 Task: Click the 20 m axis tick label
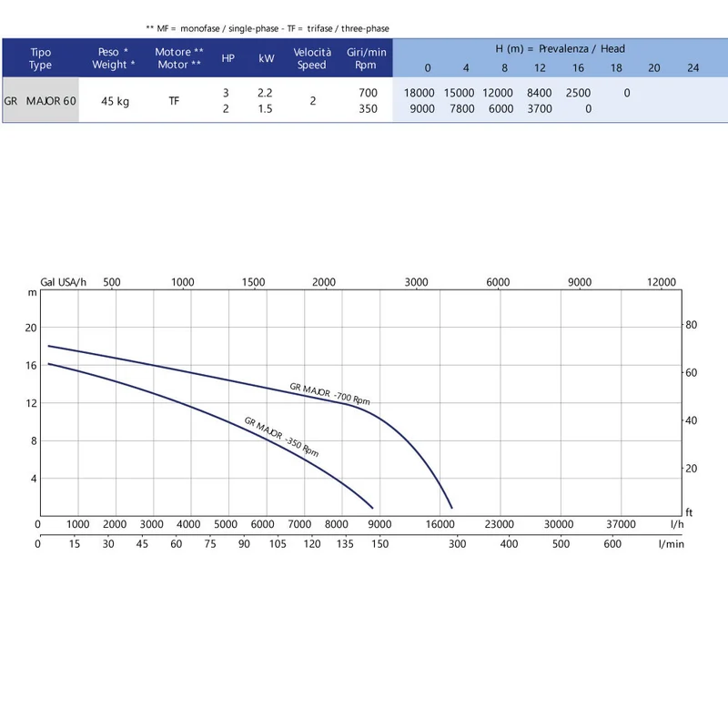tap(31, 328)
